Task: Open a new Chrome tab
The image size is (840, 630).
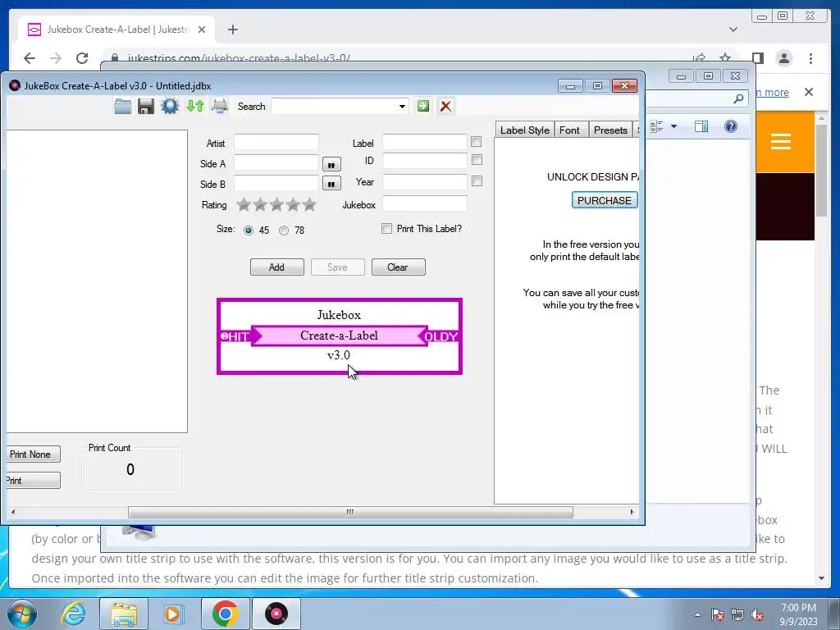Action: tap(232, 30)
